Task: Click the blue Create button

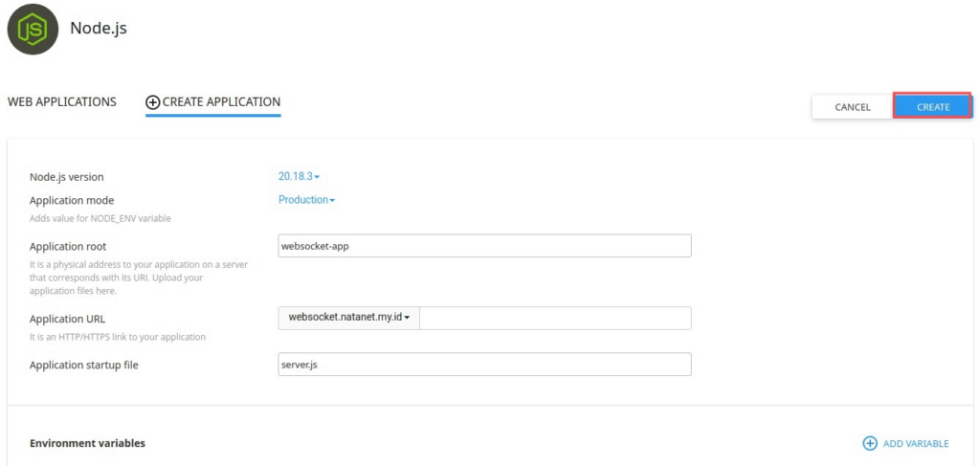Action: click(932, 107)
